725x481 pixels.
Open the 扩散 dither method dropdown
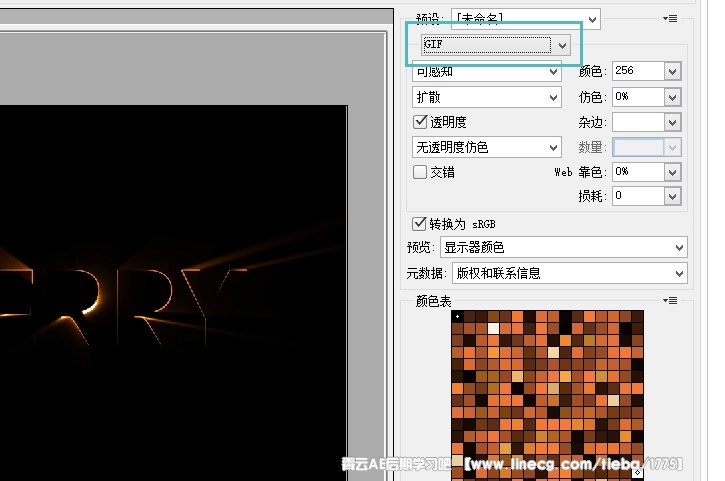(x=486, y=97)
